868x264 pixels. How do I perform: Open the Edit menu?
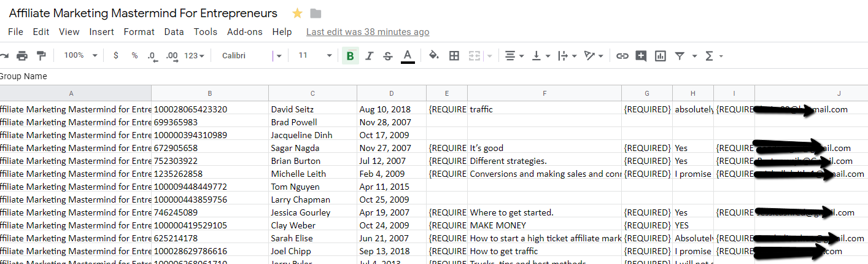click(x=41, y=32)
